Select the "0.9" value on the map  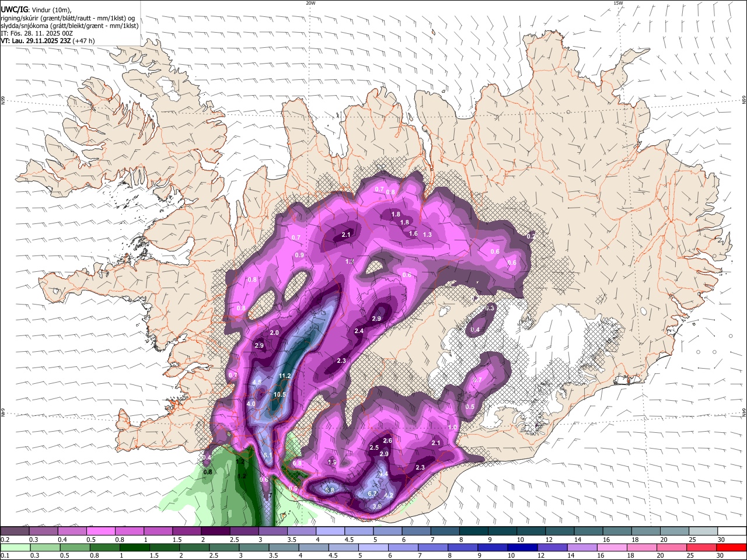coord(299,256)
